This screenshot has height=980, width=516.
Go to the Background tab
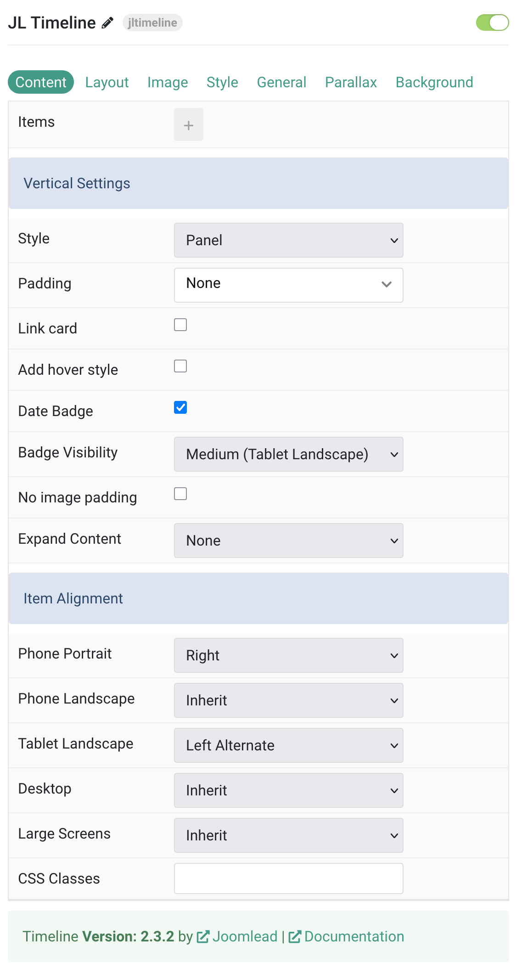434,82
